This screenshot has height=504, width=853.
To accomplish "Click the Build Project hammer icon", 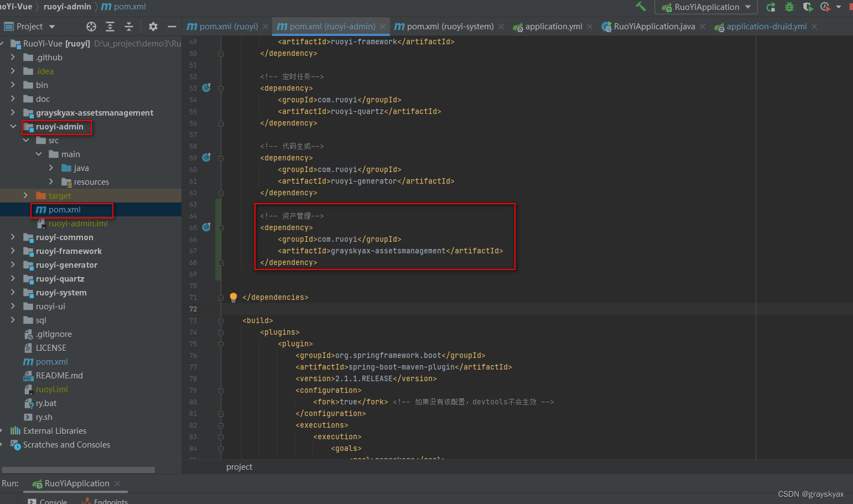I will [641, 7].
